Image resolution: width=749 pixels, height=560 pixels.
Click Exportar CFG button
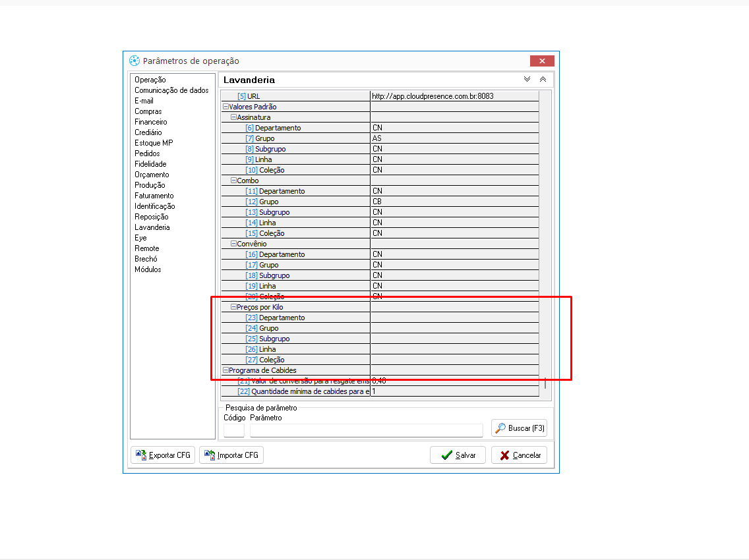163,455
